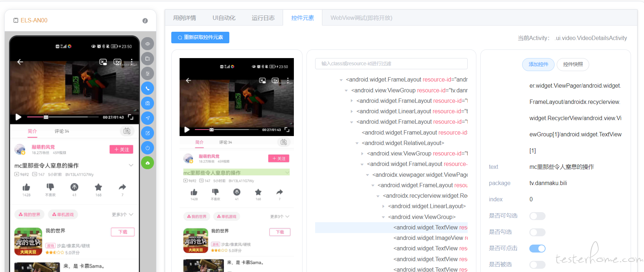Click the share icon in the element preview screenshot
Screen dimensions: 644x272
pyautogui.click(x=279, y=192)
